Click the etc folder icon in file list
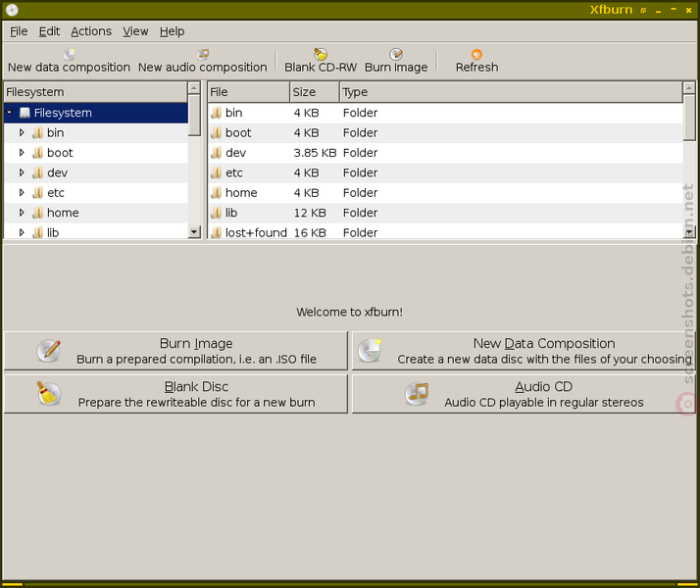 pos(216,173)
